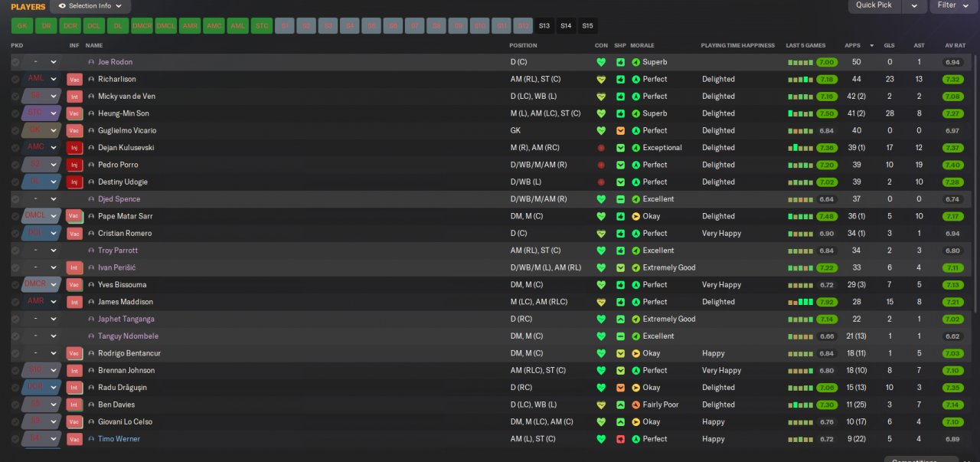Click Guglielmo Vicario's orange match sharpness icon
This screenshot has height=462, width=980.
tap(620, 131)
